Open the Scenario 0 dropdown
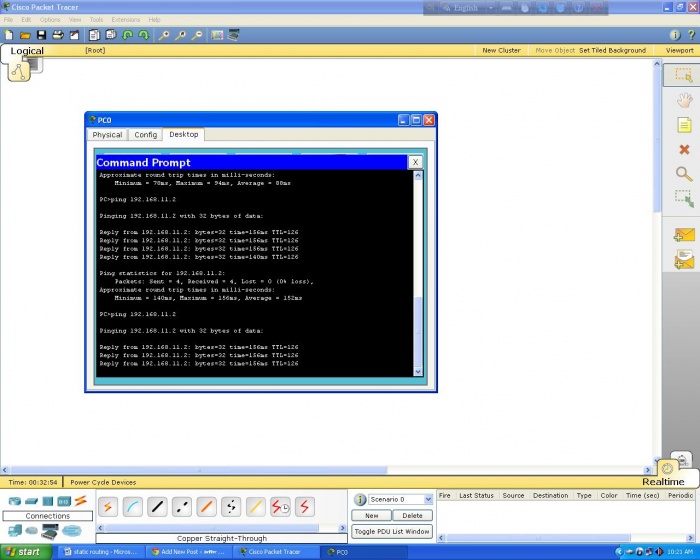This screenshot has width=700, height=560. coord(400,499)
